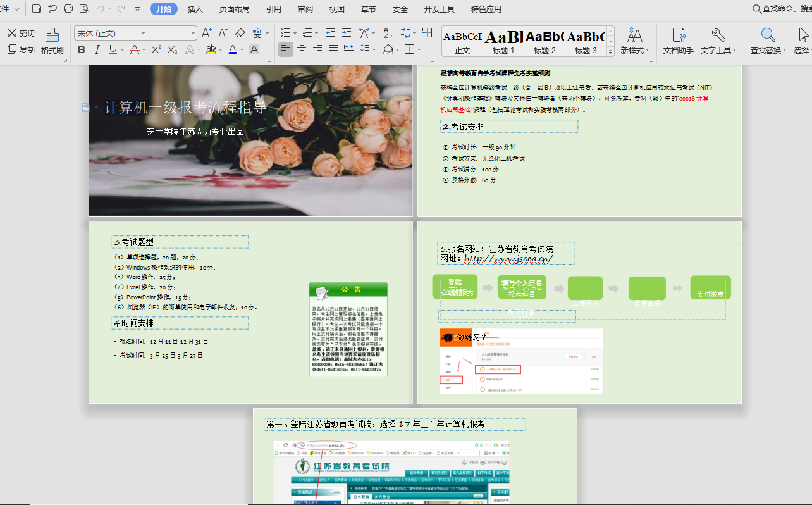Click the Distributed alignment icon
This screenshot has width=812, height=505.
point(348,49)
